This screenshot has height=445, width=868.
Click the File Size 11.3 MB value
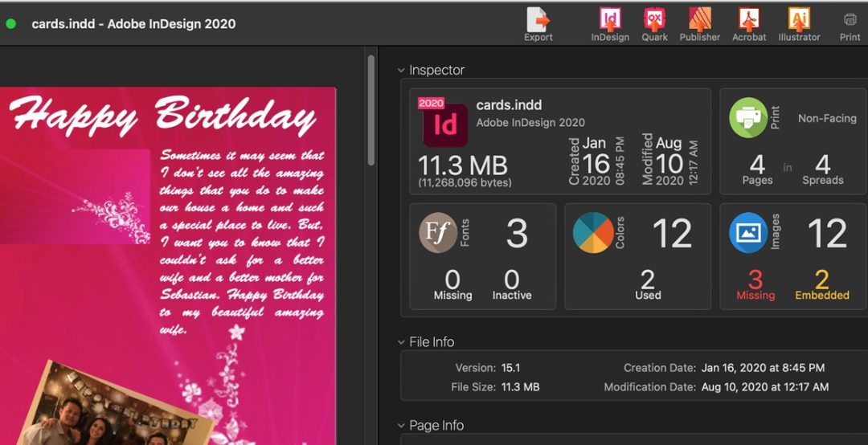520,387
